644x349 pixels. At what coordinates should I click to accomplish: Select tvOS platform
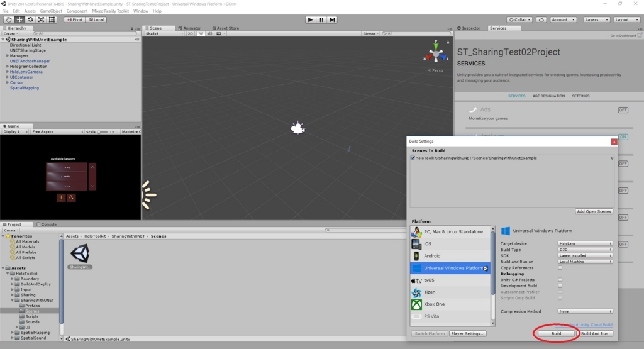(x=450, y=280)
